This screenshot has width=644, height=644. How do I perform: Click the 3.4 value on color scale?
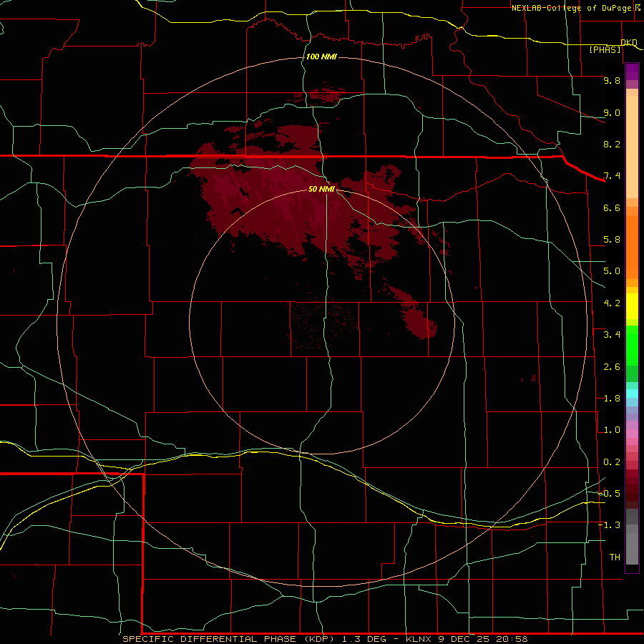[x=612, y=335]
